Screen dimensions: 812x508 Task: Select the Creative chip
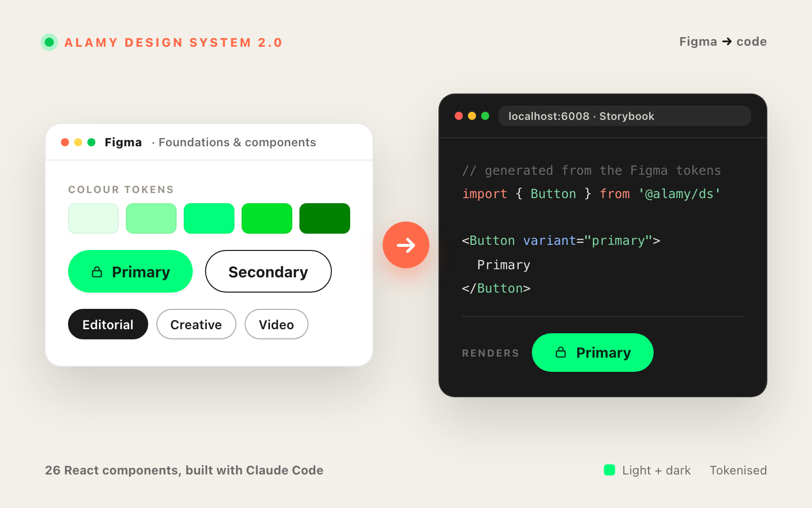point(196,324)
